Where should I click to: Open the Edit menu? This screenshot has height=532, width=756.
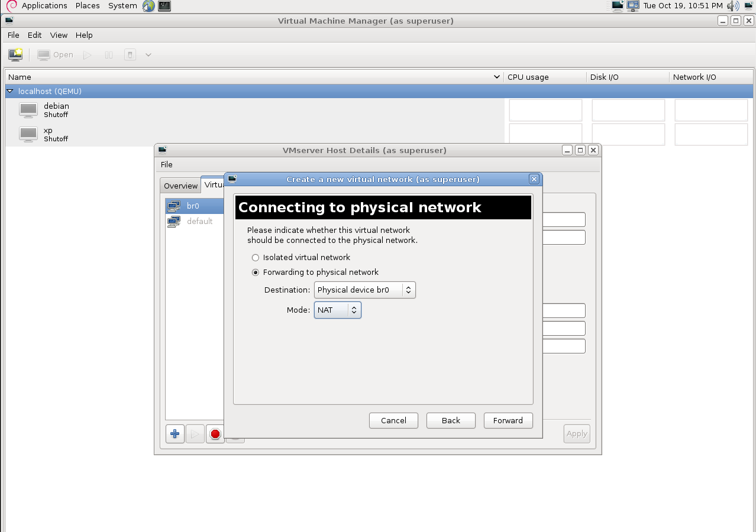[x=35, y=35]
